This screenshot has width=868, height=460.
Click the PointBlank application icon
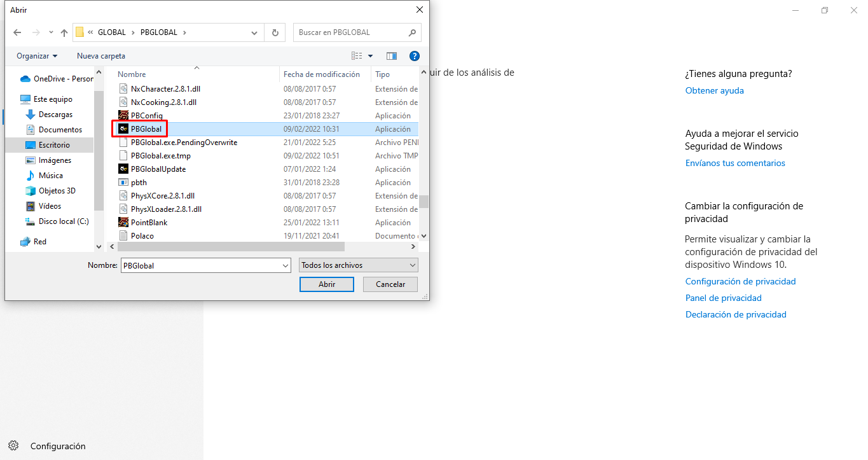(x=124, y=223)
